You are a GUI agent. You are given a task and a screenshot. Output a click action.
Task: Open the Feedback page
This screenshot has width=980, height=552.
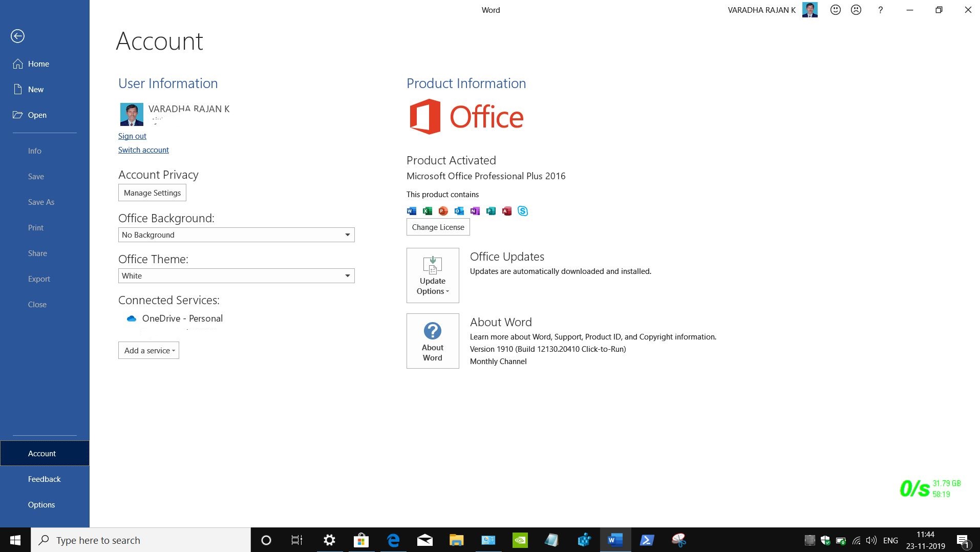[x=45, y=479]
